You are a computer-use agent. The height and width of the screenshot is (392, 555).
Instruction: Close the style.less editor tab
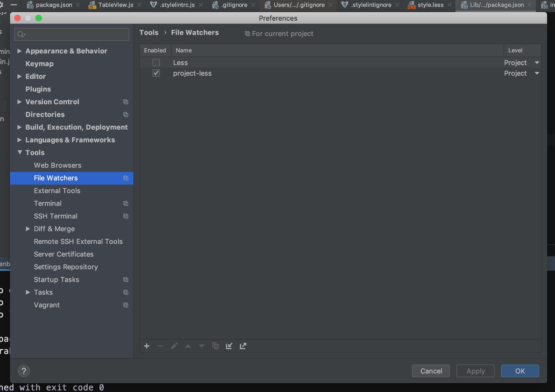coord(450,5)
